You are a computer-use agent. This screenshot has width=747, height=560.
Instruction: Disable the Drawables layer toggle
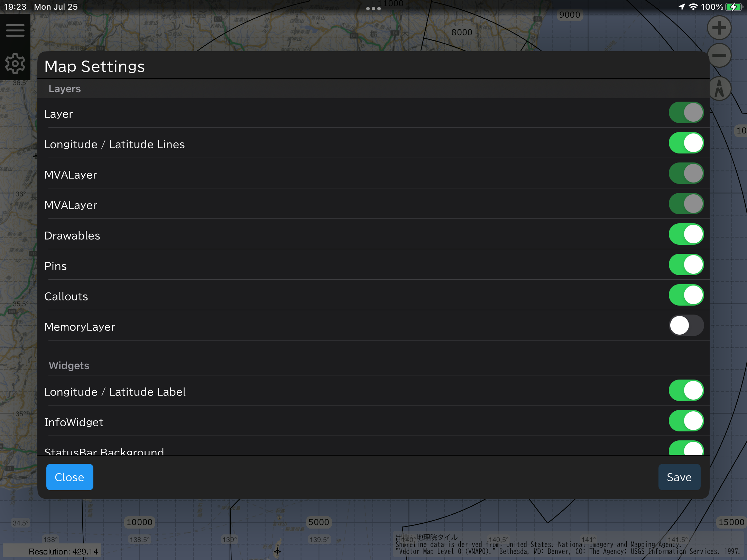(686, 234)
